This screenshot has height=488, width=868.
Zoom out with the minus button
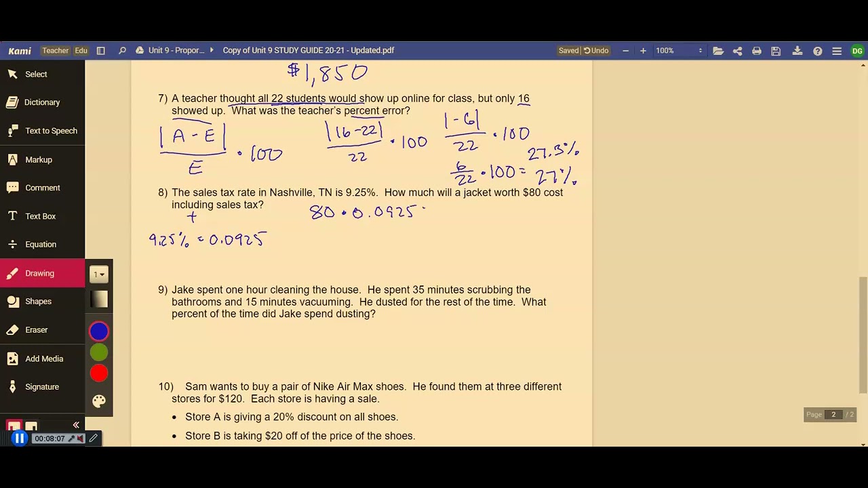625,51
